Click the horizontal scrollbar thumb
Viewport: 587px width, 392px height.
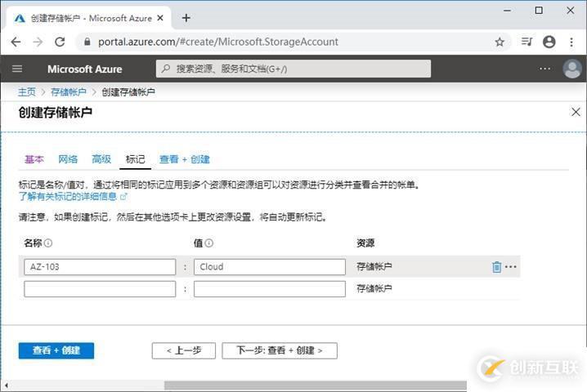316,385
